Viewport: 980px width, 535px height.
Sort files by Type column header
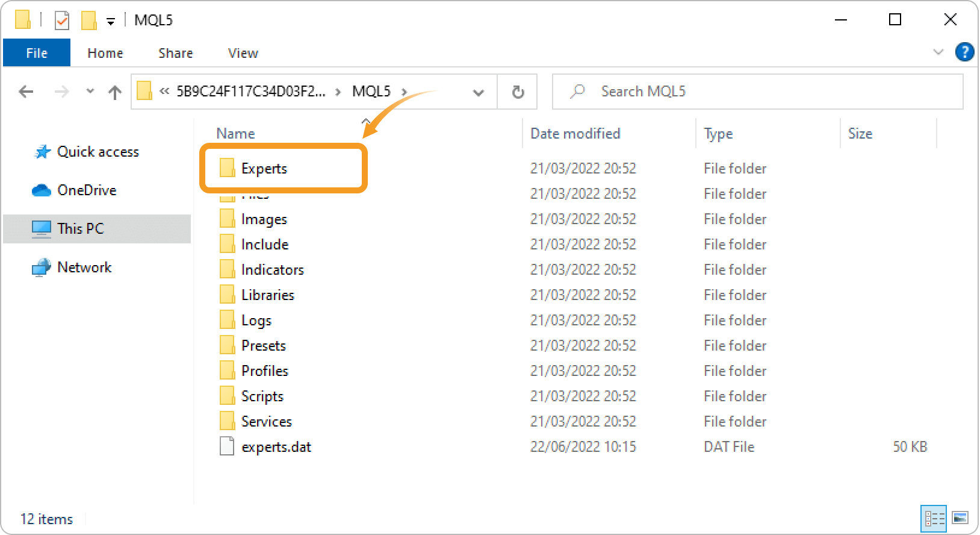(718, 134)
